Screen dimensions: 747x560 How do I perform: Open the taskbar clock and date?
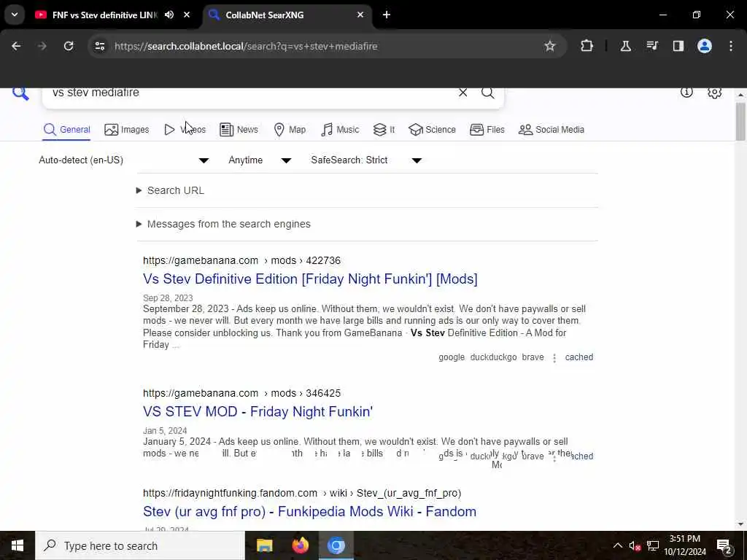pyautogui.click(x=685, y=545)
